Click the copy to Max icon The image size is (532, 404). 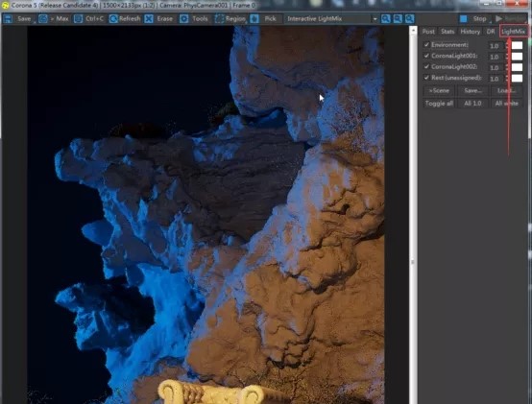point(43,18)
